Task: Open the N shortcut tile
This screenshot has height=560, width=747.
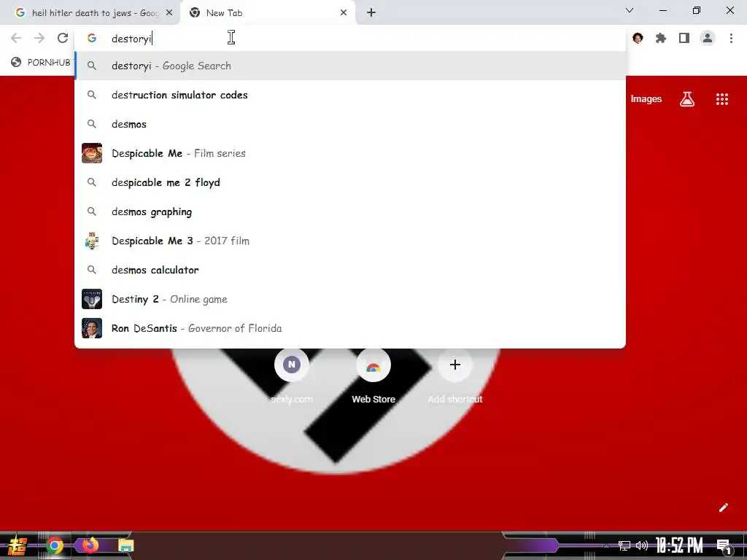Action: tap(292, 365)
